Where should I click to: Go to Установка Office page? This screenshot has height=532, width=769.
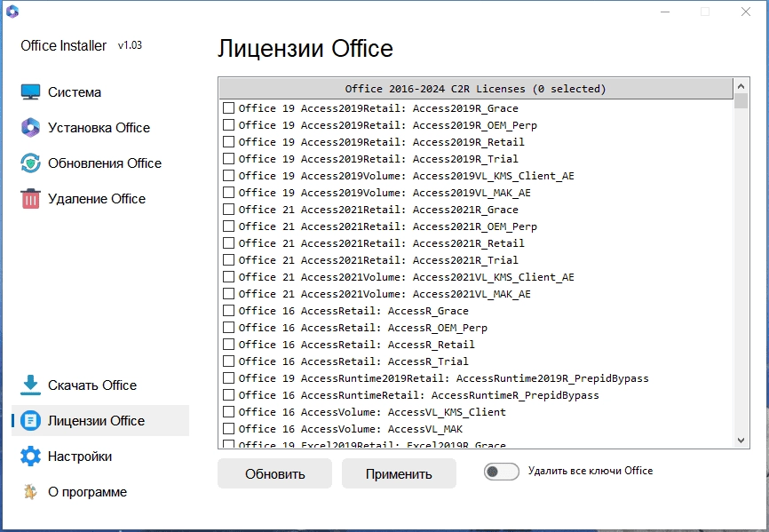pyautogui.click(x=100, y=128)
